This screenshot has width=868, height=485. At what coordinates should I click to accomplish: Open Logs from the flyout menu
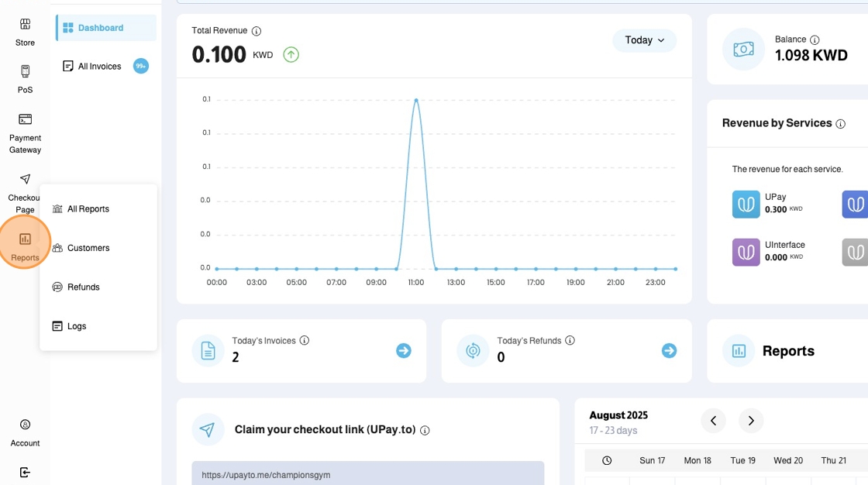(x=76, y=326)
